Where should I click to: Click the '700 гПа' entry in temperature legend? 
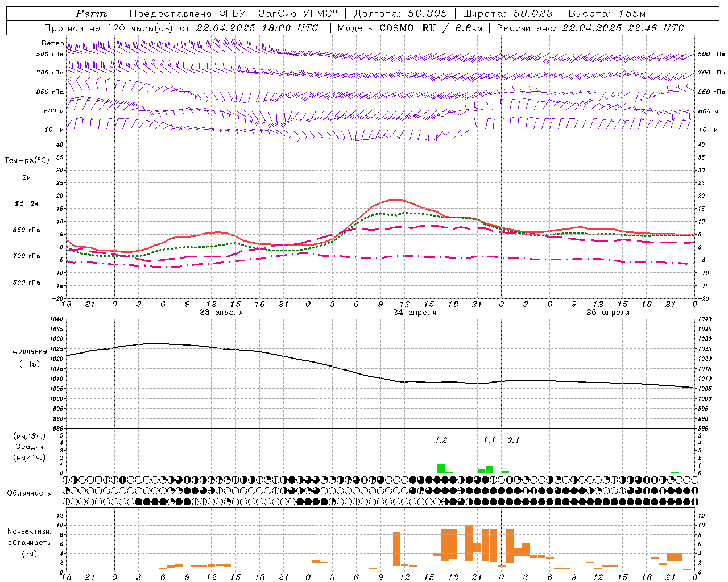click(27, 256)
